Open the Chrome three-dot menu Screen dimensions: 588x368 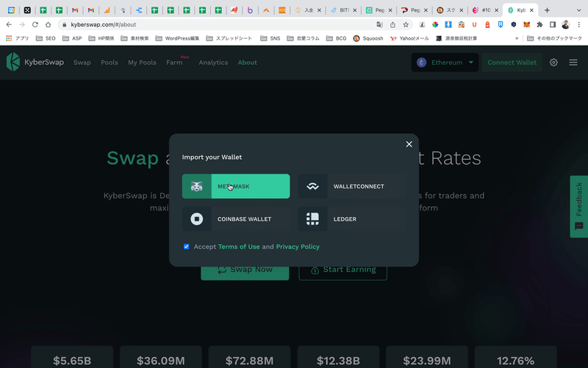click(579, 24)
